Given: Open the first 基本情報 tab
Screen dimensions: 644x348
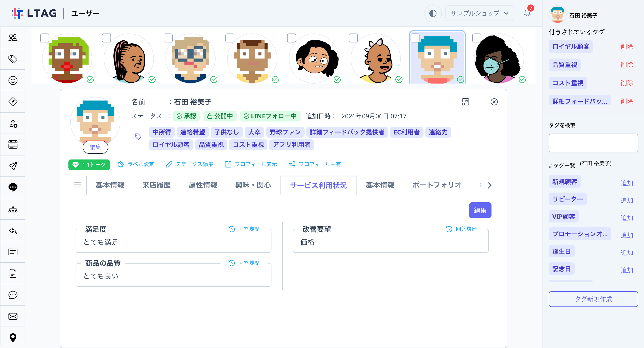Looking at the screenshot, I should click(110, 185).
